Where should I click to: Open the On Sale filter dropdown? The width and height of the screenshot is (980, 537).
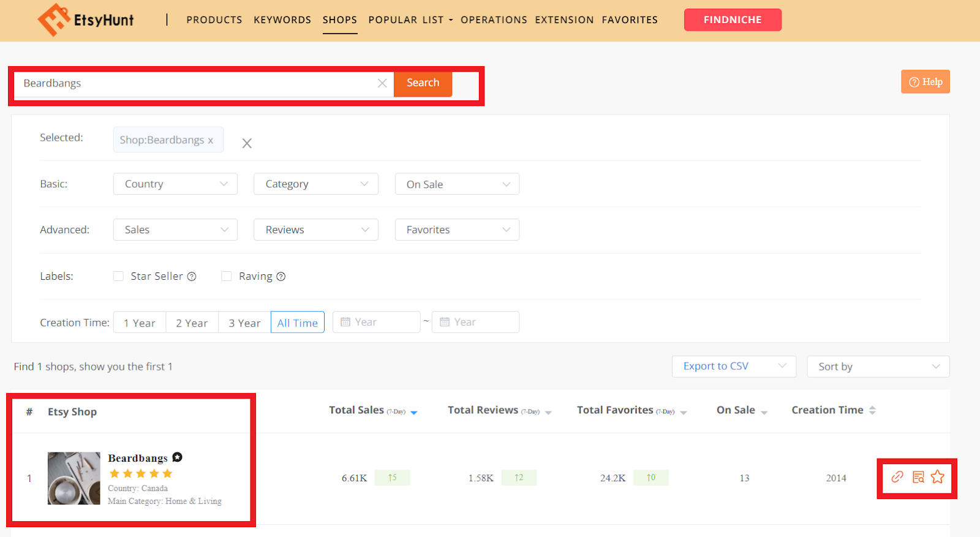tap(457, 184)
